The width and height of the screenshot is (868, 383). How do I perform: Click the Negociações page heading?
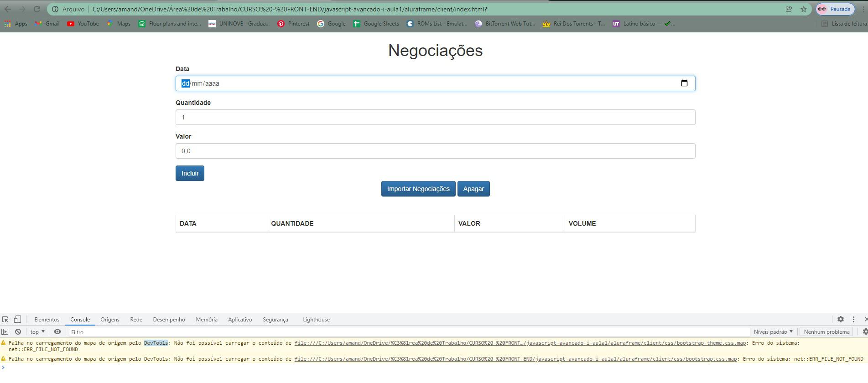click(435, 50)
